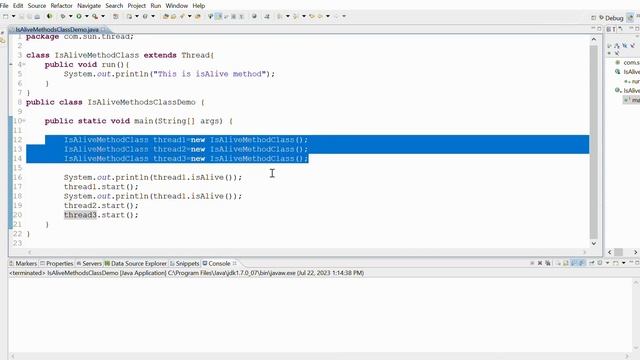This screenshot has width=640, height=360.
Task: Click the word thread3 on line 20
Action: [80, 215]
